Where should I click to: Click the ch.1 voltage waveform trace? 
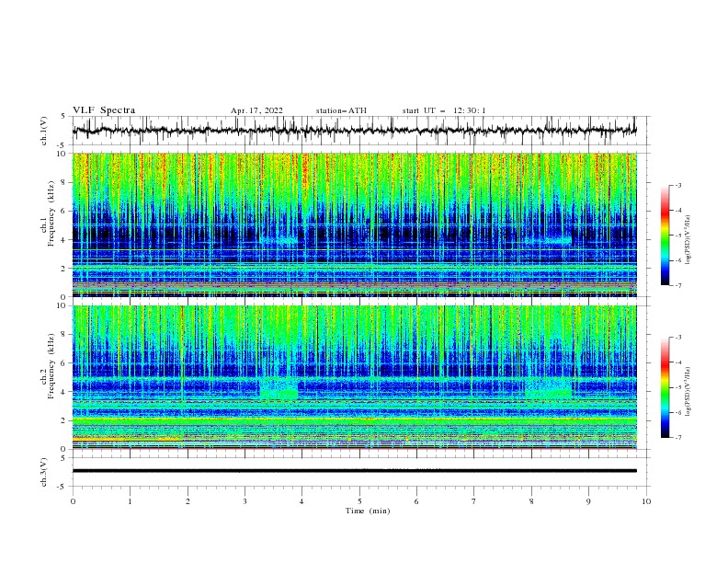click(354, 131)
